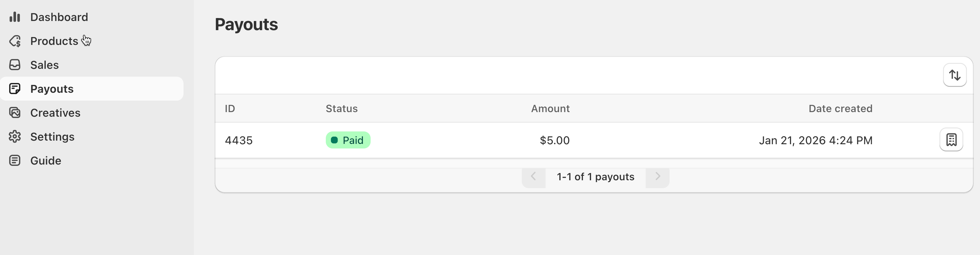This screenshot has width=980, height=255.
Task: Navigate to the Products page
Action: pyautogui.click(x=54, y=41)
